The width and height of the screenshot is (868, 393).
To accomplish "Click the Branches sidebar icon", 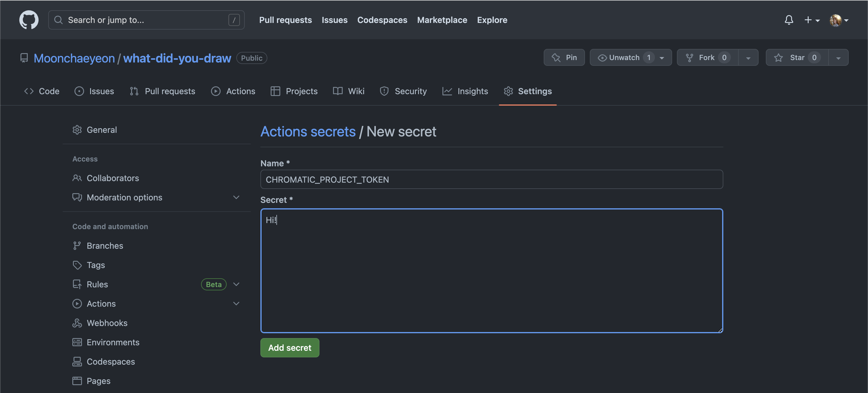I will 77,246.
